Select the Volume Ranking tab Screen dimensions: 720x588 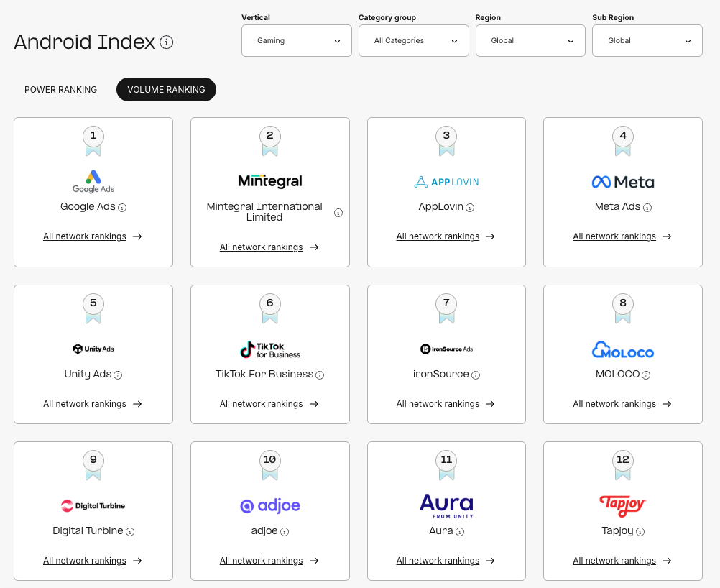point(166,90)
